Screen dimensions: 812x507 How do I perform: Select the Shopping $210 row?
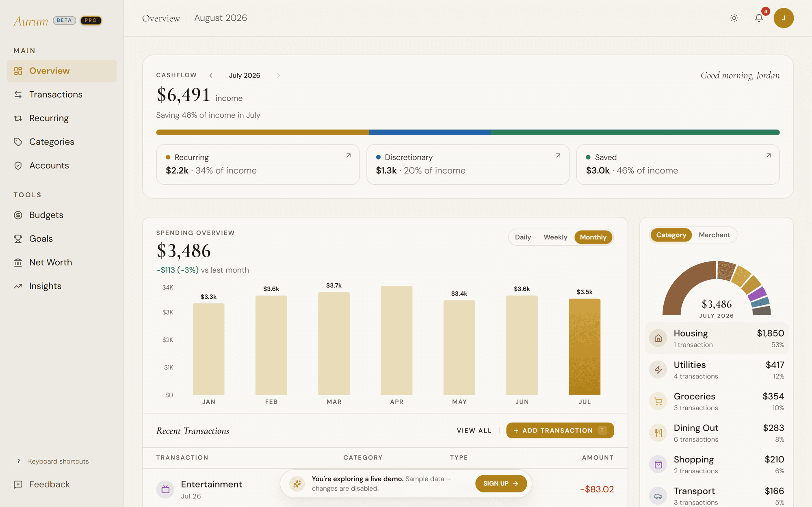click(716, 464)
